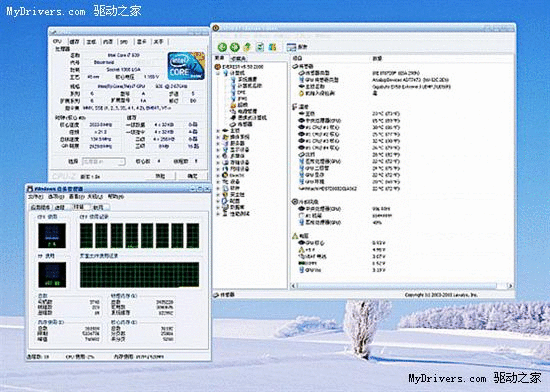This screenshot has width=550, height=392.
Task: Open EVEREST Report (报告) toolbar button
Action: click(297, 47)
